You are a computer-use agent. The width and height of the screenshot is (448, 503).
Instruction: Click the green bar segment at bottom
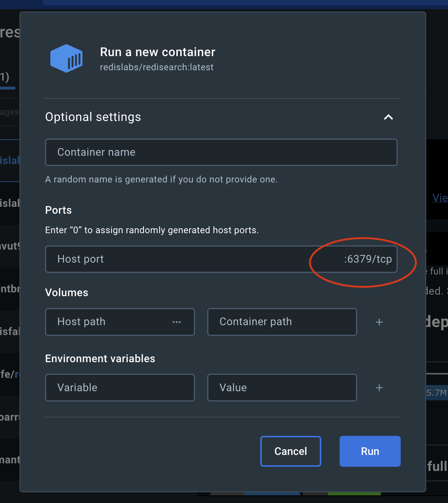pyautogui.click(x=354, y=494)
